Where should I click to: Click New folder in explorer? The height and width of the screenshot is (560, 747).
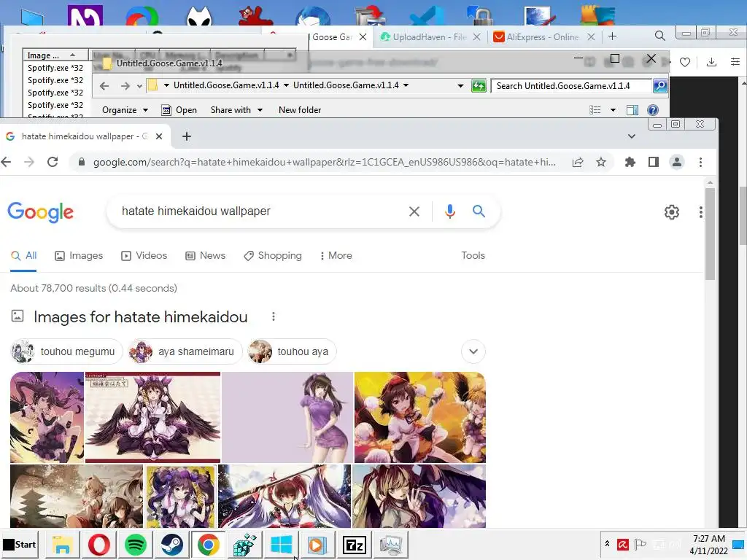pyautogui.click(x=300, y=110)
